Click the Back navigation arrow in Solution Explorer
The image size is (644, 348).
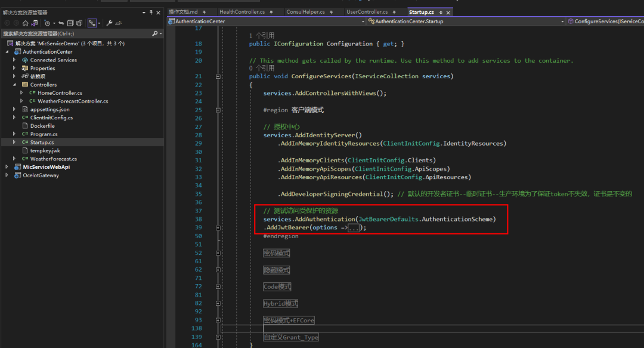click(7, 23)
